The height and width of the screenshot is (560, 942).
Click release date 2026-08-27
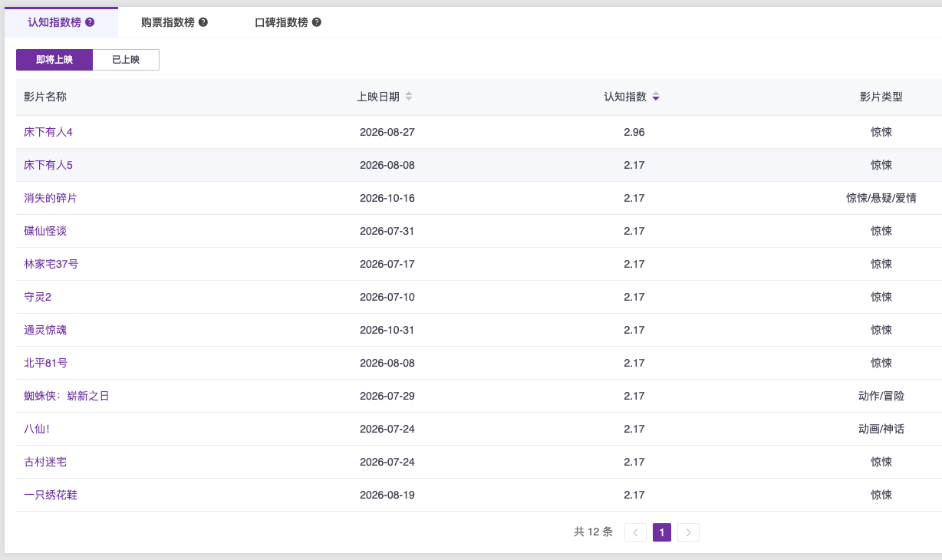[387, 132]
